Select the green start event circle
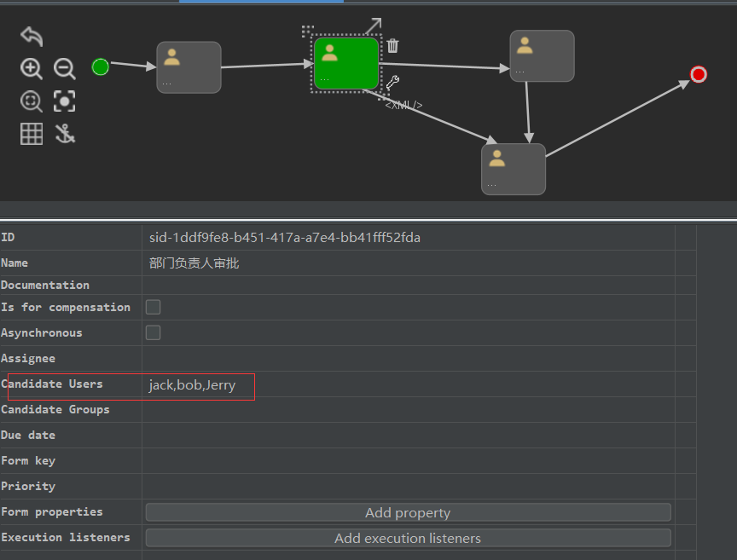The height and width of the screenshot is (560, 737). tap(101, 66)
